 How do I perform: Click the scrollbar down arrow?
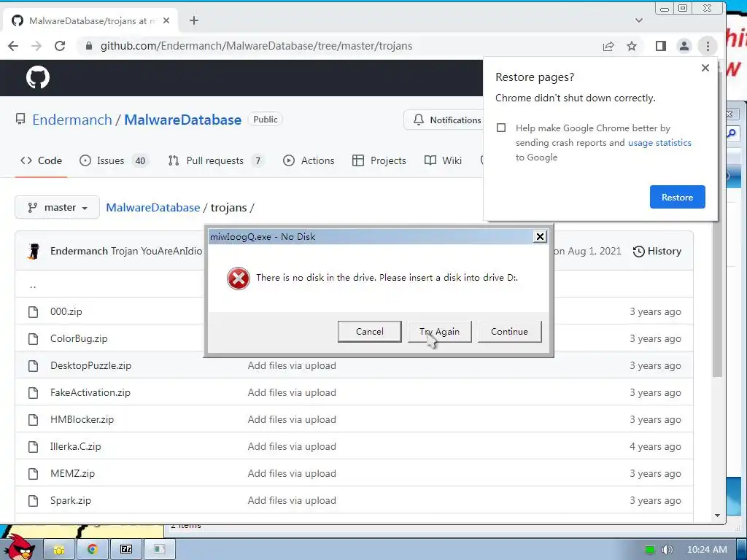(718, 516)
